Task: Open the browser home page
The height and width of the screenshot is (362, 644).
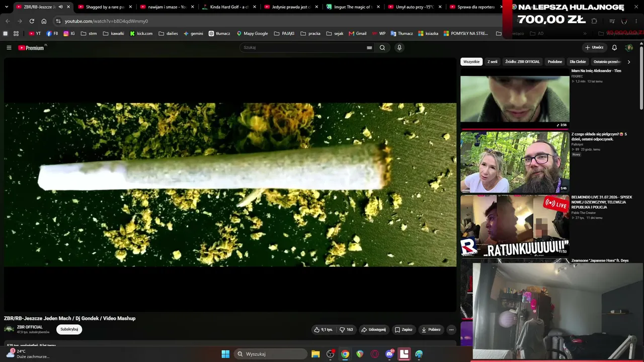Action: click(44, 21)
